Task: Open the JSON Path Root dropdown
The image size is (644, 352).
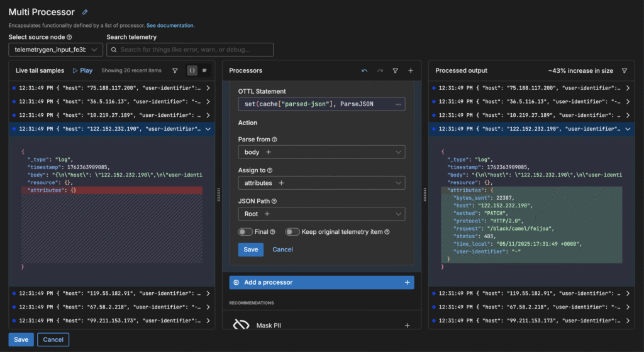Action: click(321, 214)
